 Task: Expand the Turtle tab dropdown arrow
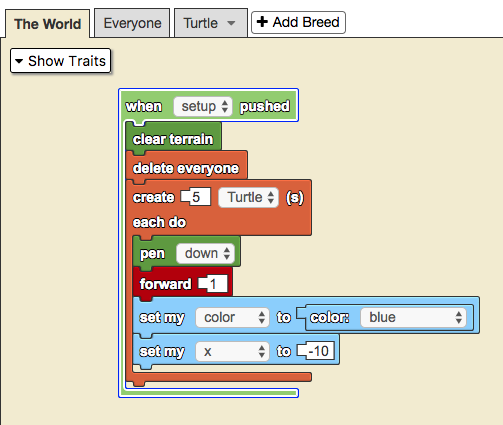[231, 23]
